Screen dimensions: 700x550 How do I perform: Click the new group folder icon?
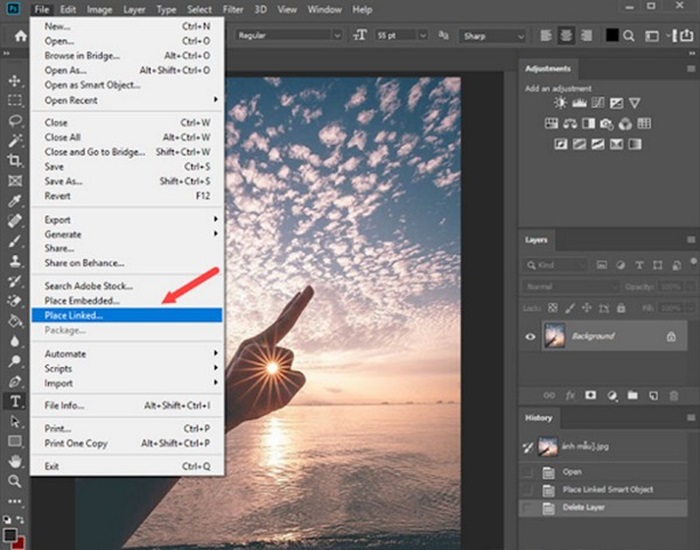633,395
